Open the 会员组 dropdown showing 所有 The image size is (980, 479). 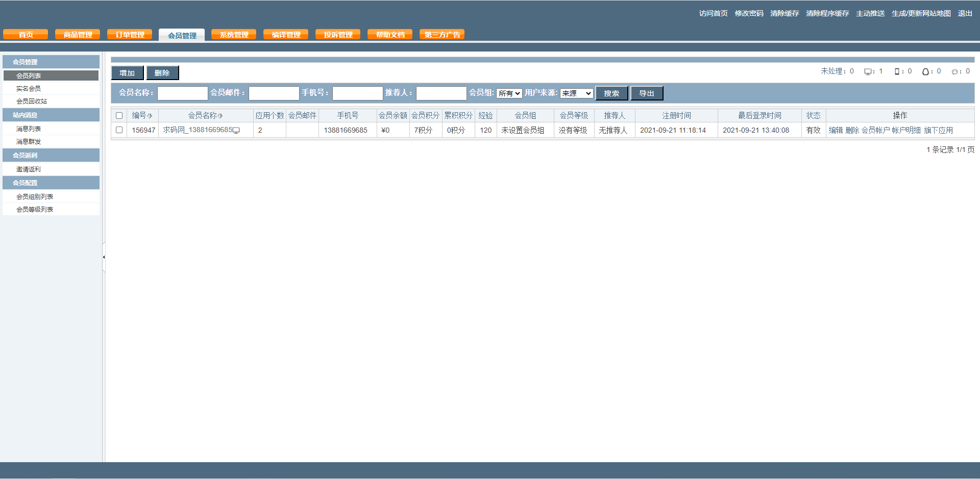coord(509,93)
